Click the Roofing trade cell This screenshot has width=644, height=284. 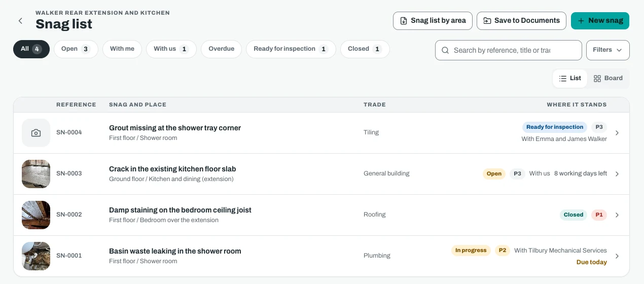pyautogui.click(x=375, y=215)
